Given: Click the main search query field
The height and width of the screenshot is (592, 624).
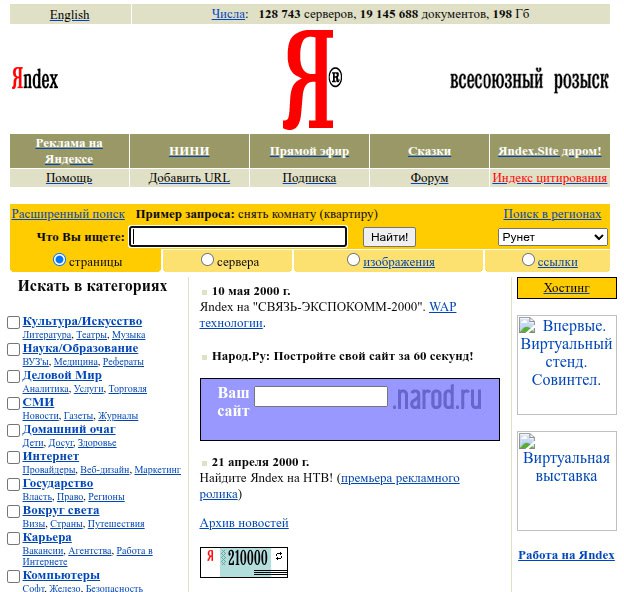Looking at the screenshot, I should [238, 237].
